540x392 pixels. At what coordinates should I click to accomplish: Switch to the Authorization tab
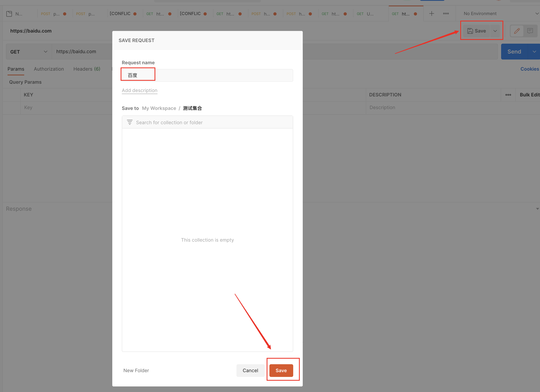coord(49,69)
